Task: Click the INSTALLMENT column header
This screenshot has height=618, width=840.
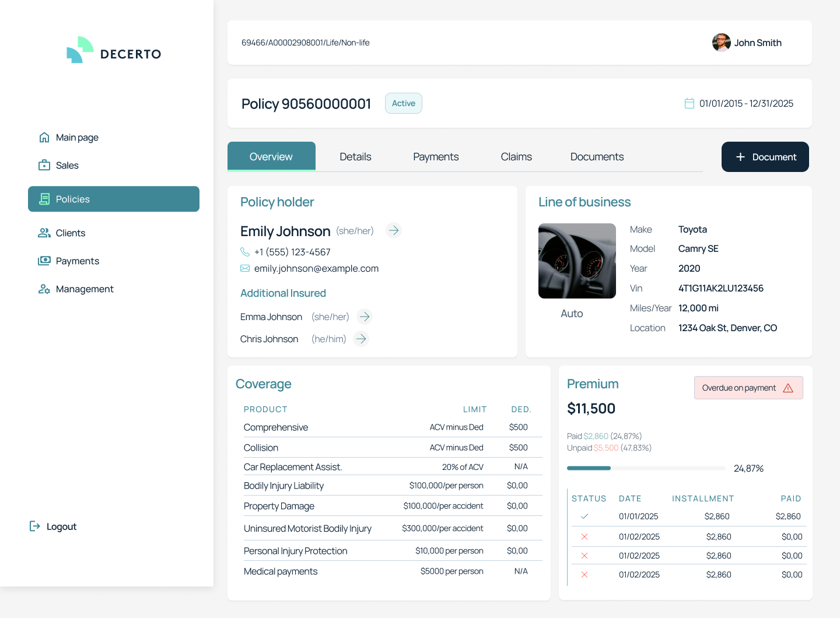Action: [x=703, y=498]
